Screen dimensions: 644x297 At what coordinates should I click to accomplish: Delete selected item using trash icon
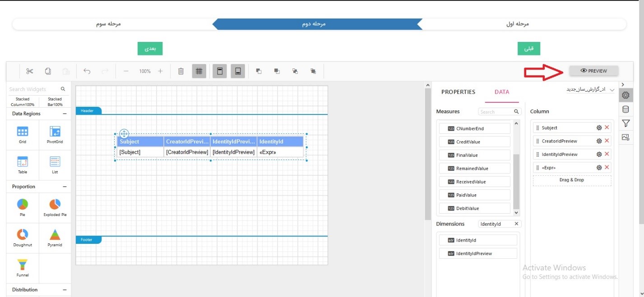pos(181,71)
